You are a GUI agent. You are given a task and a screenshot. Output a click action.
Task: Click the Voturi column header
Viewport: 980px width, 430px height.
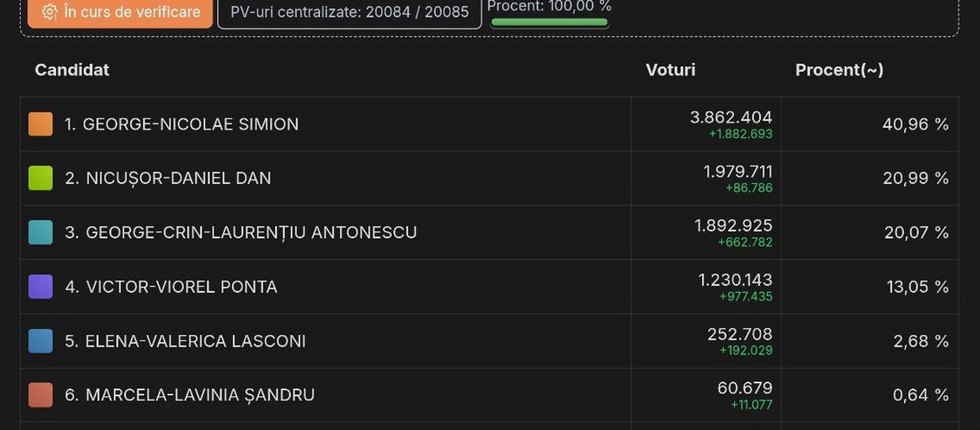671,70
